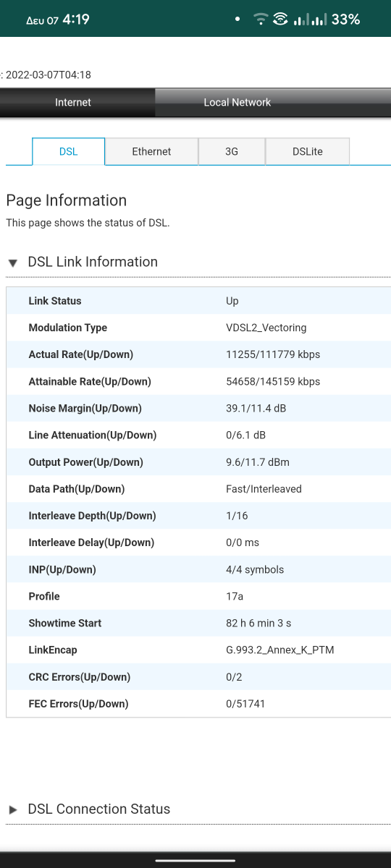Screen dimensions: 391x868
Task: Tap the Android home gesture bar
Action: click(x=195, y=860)
